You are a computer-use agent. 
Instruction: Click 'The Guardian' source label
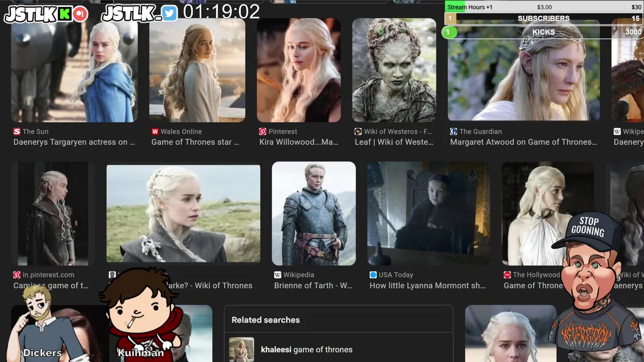pyautogui.click(x=480, y=132)
